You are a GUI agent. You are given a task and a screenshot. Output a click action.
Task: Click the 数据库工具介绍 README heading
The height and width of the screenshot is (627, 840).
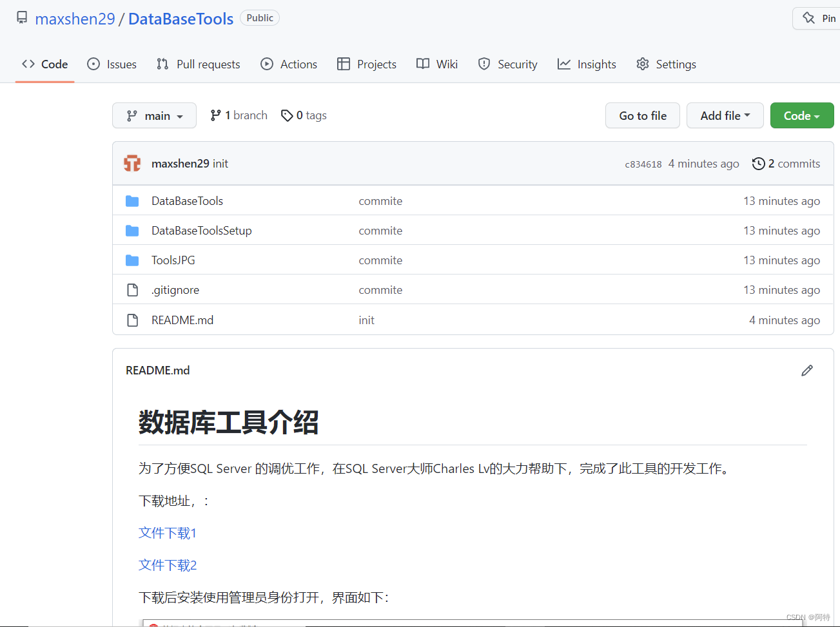click(x=228, y=423)
